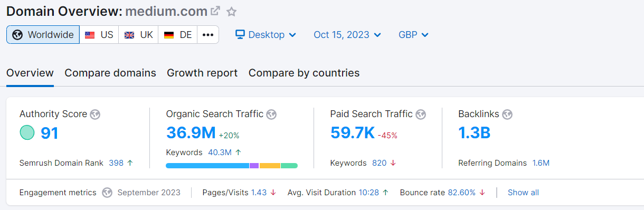Viewport: 644px width, 210px height.
Task: Click the Authority Score green circle
Action: 27,133
